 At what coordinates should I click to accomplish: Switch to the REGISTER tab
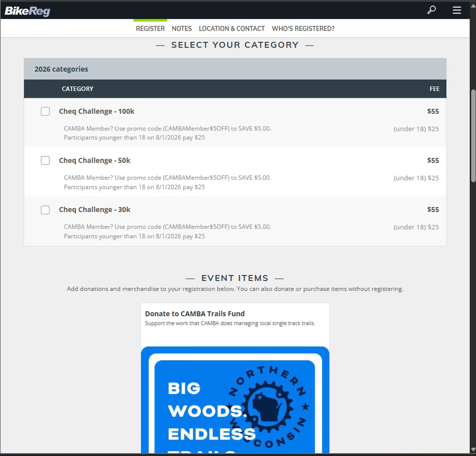(150, 29)
